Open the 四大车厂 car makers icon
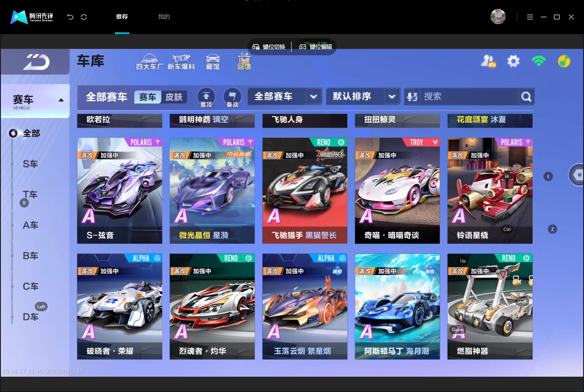 149,62
